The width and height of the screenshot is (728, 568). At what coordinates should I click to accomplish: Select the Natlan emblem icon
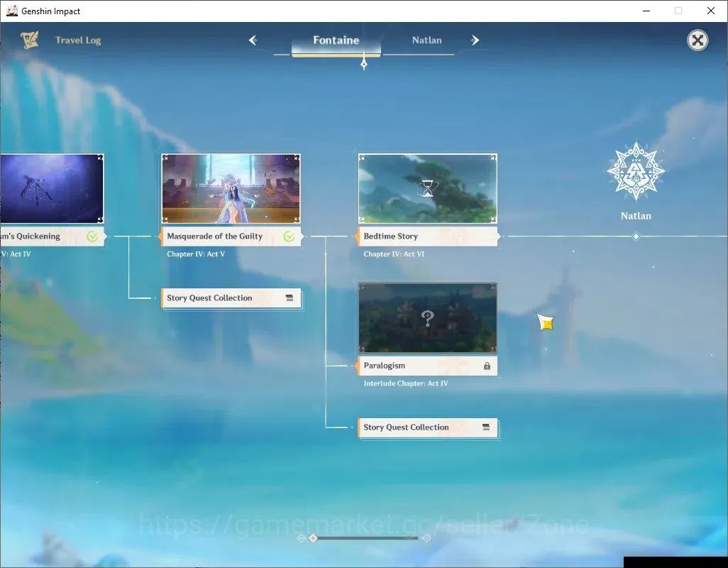pyautogui.click(x=636, y=171)
